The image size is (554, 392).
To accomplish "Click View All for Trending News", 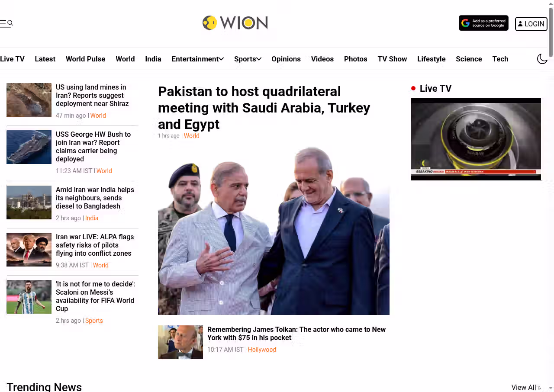I will (x=526, y=387).
